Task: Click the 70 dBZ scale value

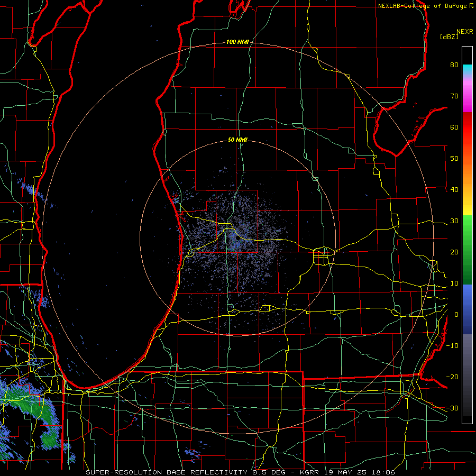Action: pyautogui.click(x=454, y=96)
